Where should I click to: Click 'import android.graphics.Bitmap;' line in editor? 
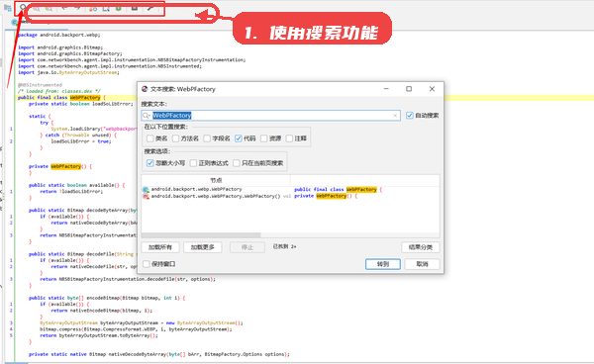click(x=60, y=47)
